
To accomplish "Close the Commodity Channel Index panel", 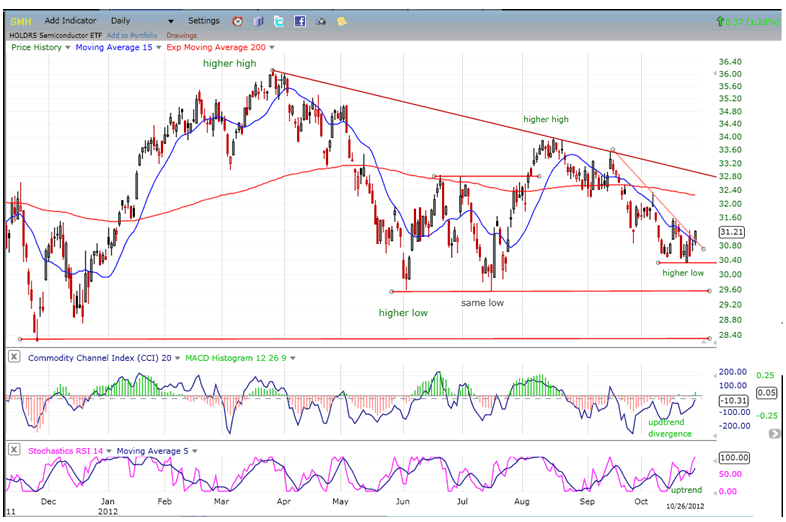I will [13, 358].
